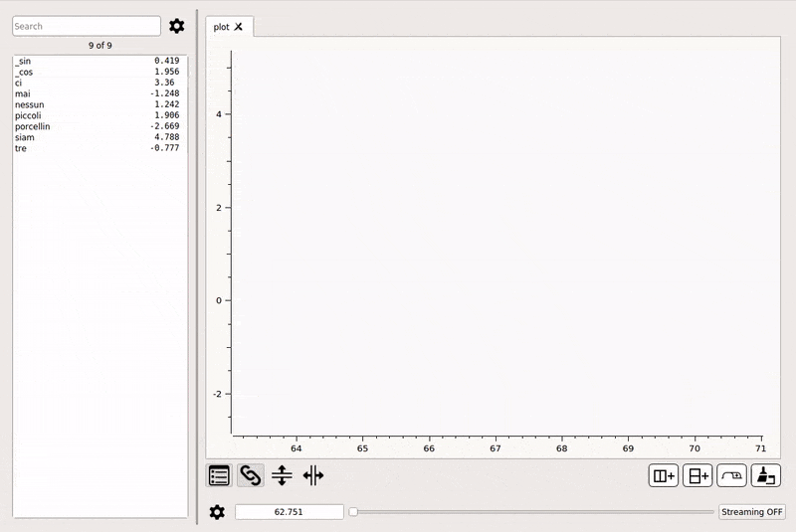Click the 62.751 time value field
Viewport: 796px width, 532px height.
point(290,512)
